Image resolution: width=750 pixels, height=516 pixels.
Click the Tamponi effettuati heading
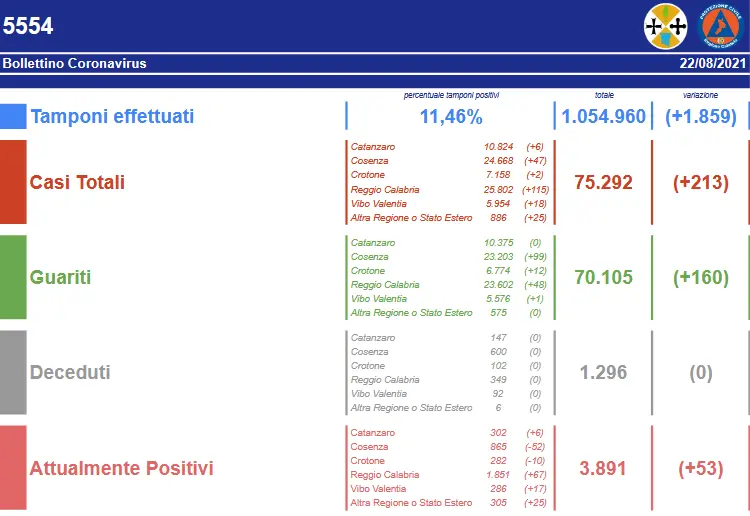[x=112, y=116]
